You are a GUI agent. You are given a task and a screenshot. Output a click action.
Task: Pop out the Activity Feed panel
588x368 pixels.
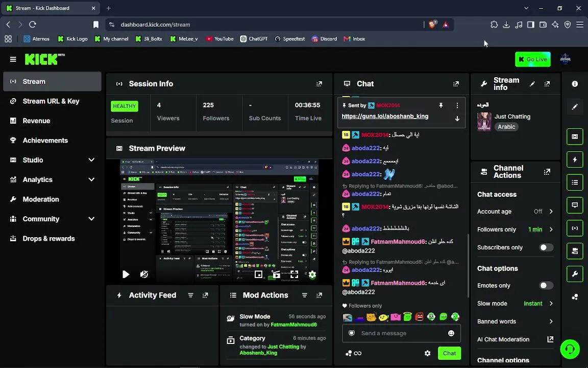coord(205,295)
